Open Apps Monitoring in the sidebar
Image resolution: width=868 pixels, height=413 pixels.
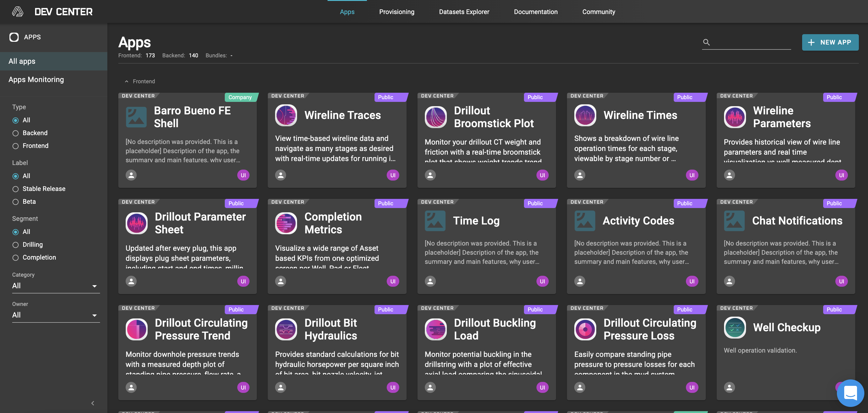[x=54, y=80]
